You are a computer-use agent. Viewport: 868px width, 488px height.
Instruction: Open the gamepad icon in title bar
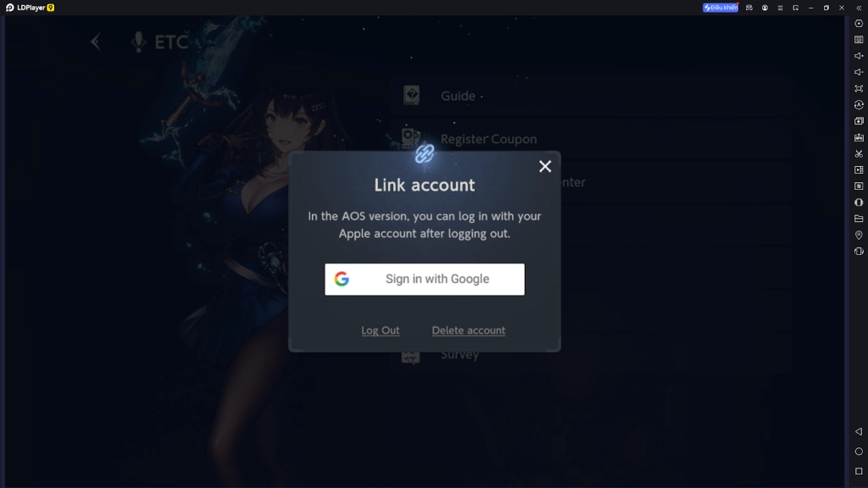[749, 8]
